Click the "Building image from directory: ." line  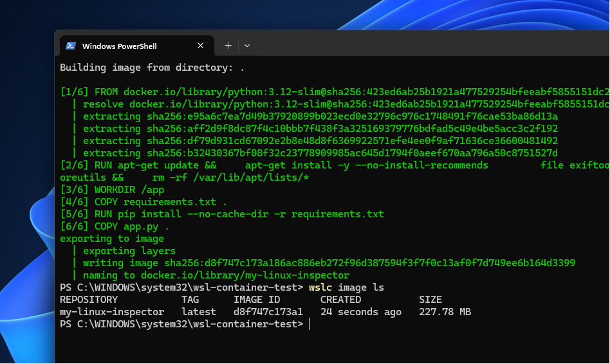point(152,68)
